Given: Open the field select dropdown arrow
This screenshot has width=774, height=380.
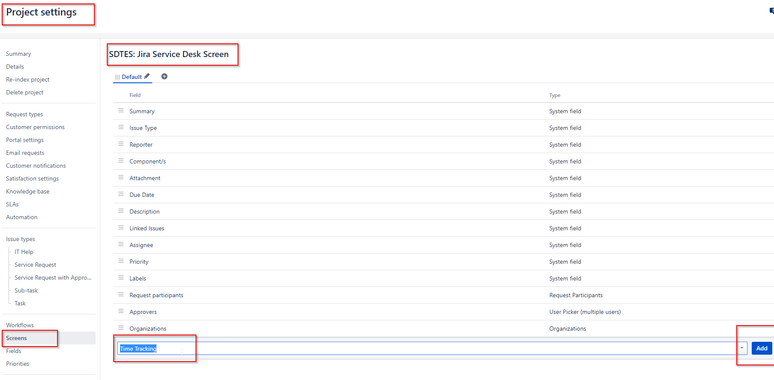Looking at the screenshot, I should (x=742, y=348).
